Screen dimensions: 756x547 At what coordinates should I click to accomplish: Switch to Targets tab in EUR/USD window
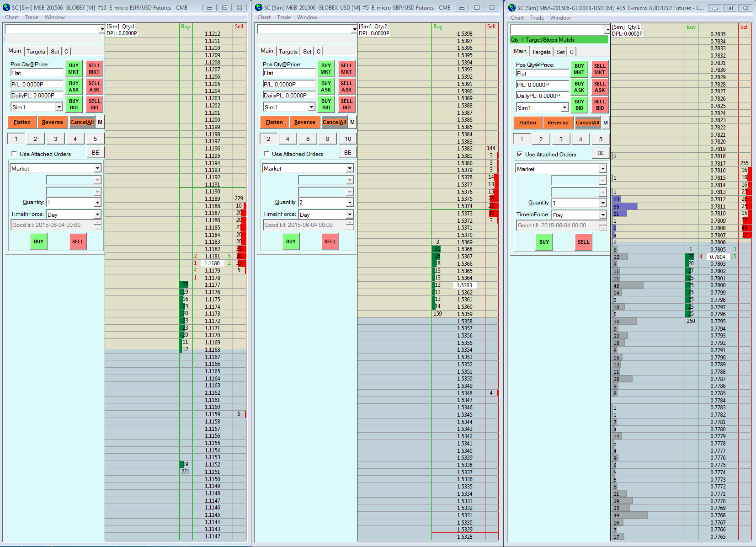pyautogui.click(x=36, y=51)
